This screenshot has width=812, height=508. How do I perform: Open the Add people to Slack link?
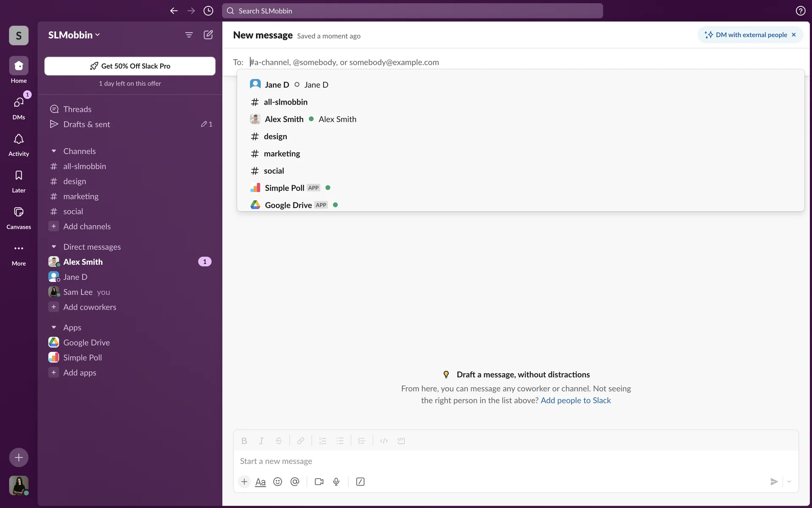[576, 400]
